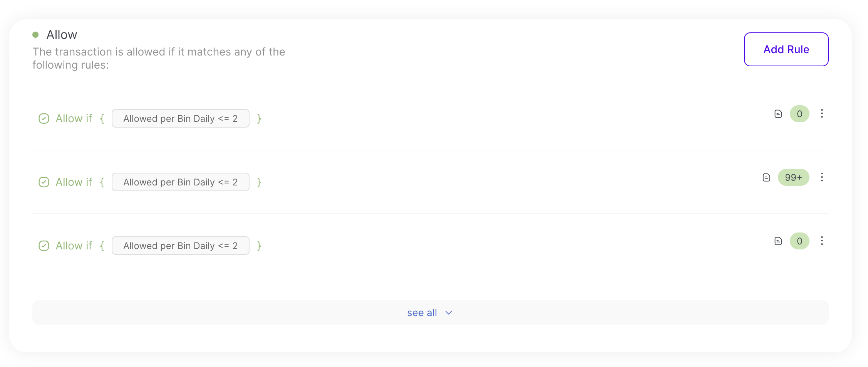This screenshot has height=367, width=868.
Task: Open the third rule's three-dot options menu
Action: [821, 241]
